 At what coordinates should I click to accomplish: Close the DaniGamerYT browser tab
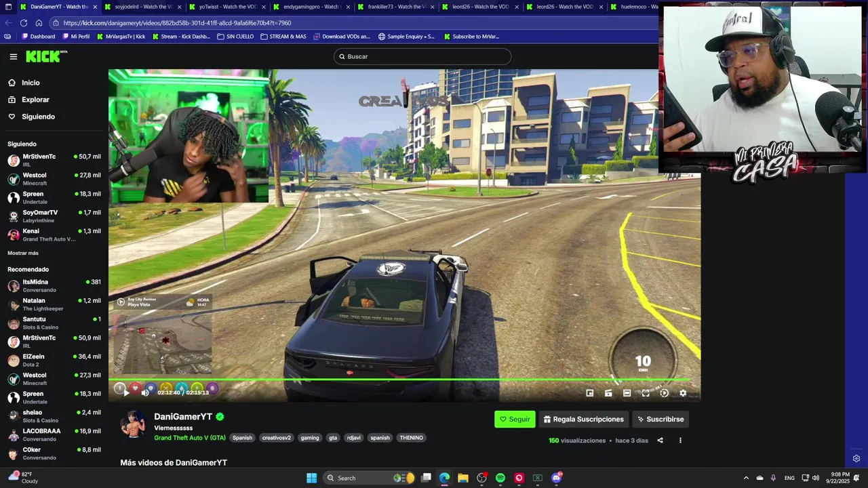[95, 7]
